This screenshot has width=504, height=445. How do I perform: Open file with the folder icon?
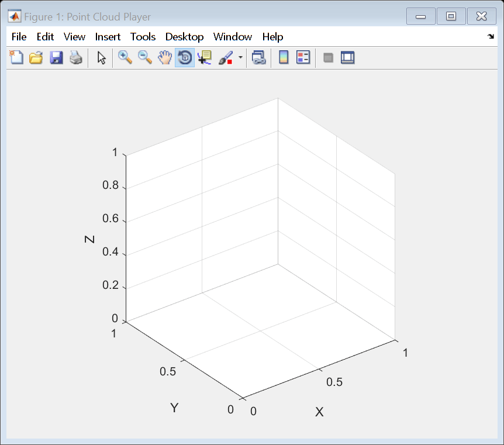[36, 58]
